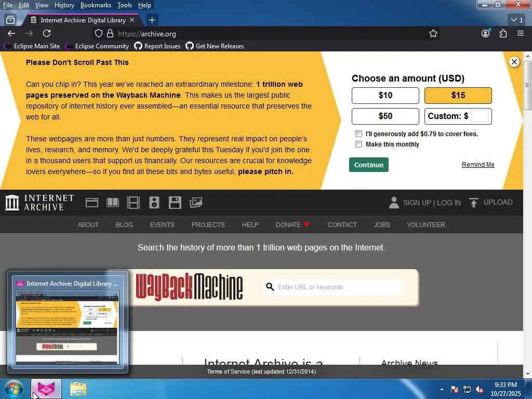Click the taskbar window preview thumbnail
Viewport: 532px width, 399px height.
pos(68,327)
